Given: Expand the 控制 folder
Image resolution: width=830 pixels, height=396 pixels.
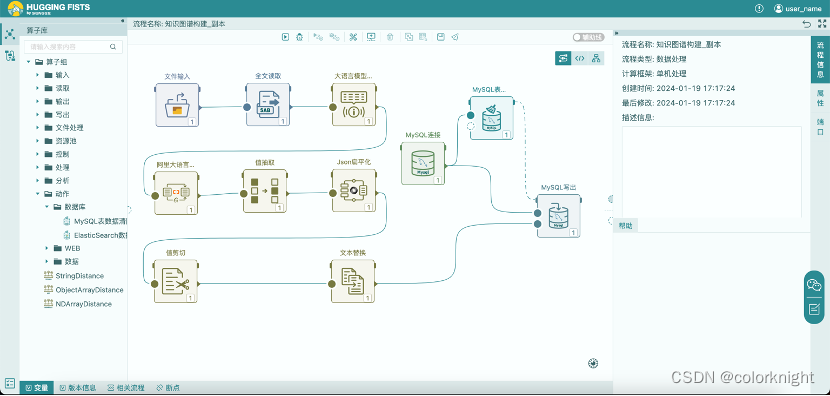Looking at the screenshot, I should (x=38, y=154).
